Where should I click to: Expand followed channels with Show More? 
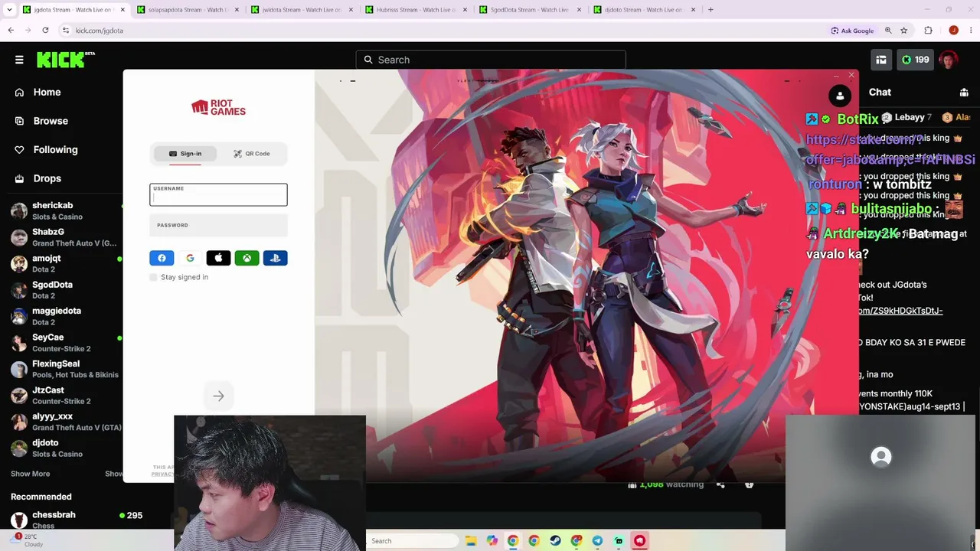(30, 474)
